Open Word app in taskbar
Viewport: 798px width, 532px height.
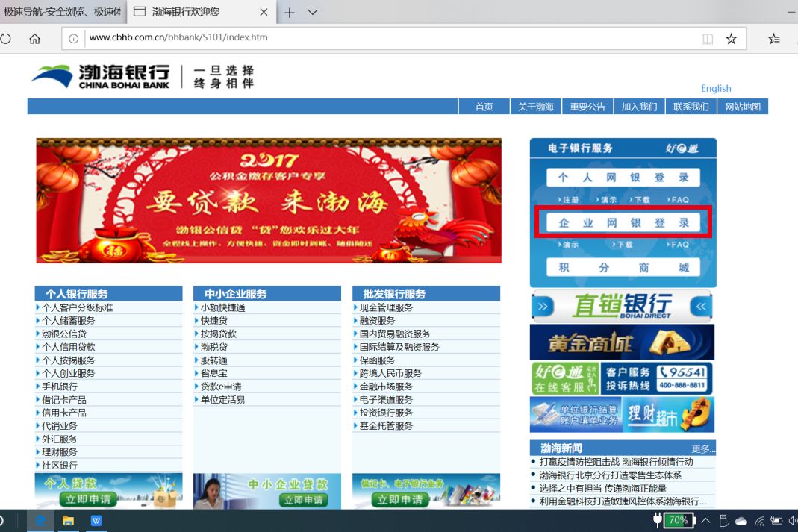tap(96, 520)
